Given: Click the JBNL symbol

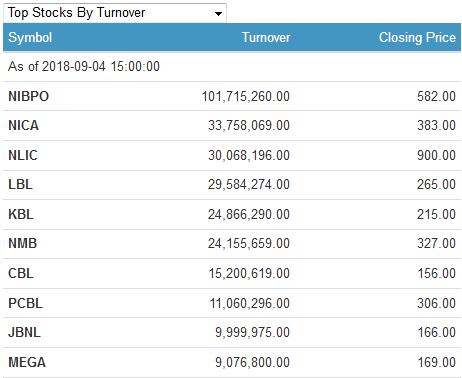Looking at the screenshot, I should (x=24, y=332).
